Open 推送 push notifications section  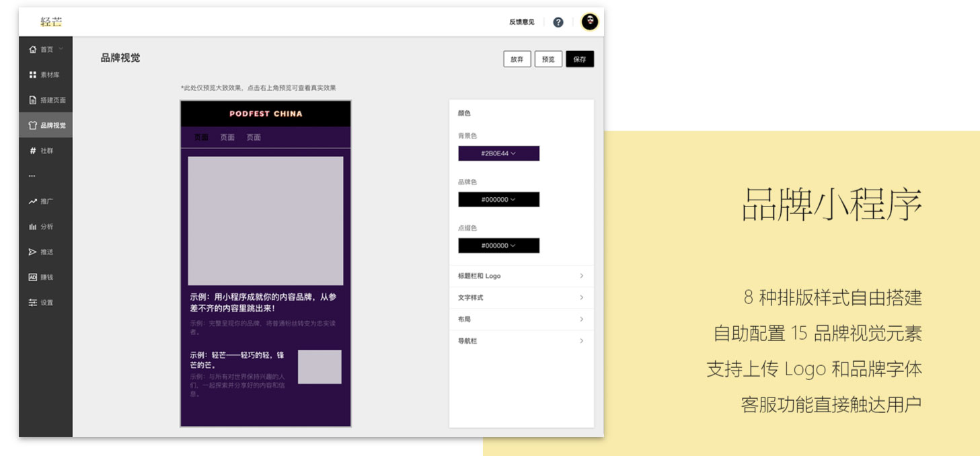pyautogui.click(x=42, y=252)
